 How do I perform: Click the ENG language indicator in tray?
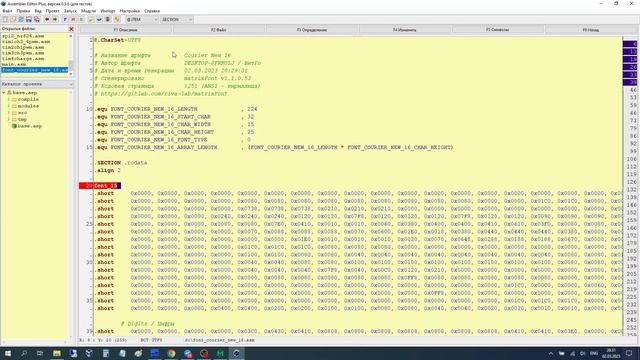click(594, 353)
